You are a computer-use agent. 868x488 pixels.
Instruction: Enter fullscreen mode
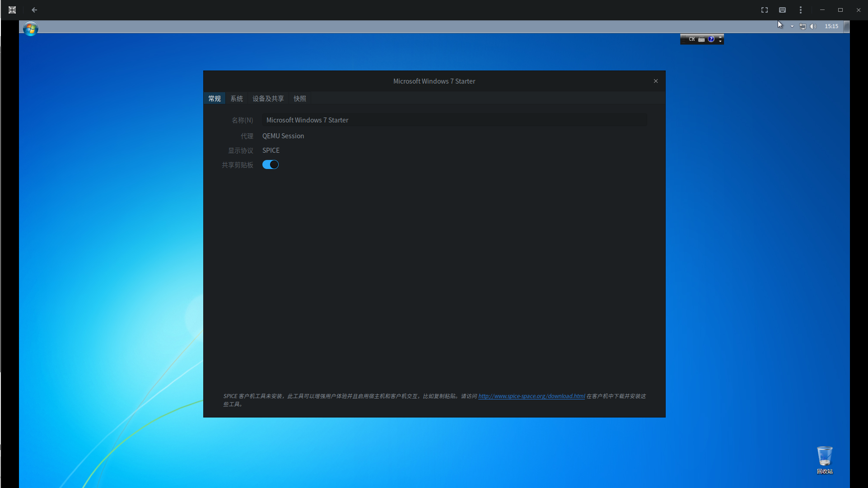pyautogui.click(x=765, y=10)
